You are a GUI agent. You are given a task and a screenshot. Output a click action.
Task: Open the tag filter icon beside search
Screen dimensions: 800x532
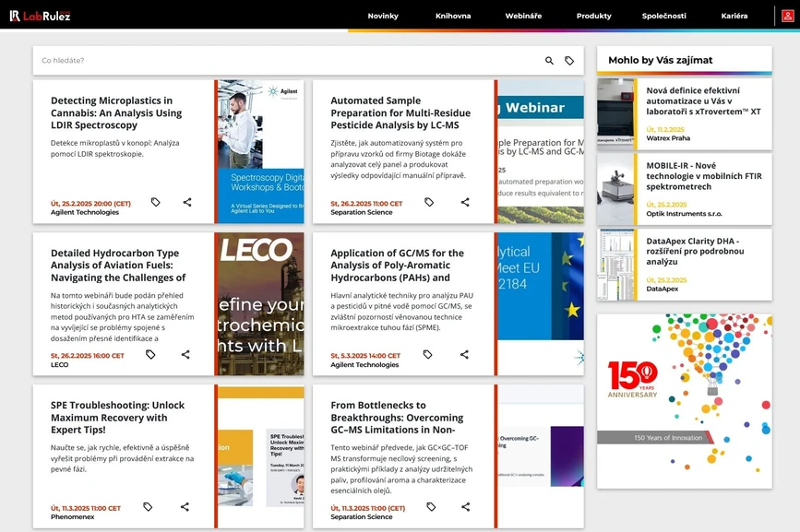pyautogui.click(x=570, y=59)
